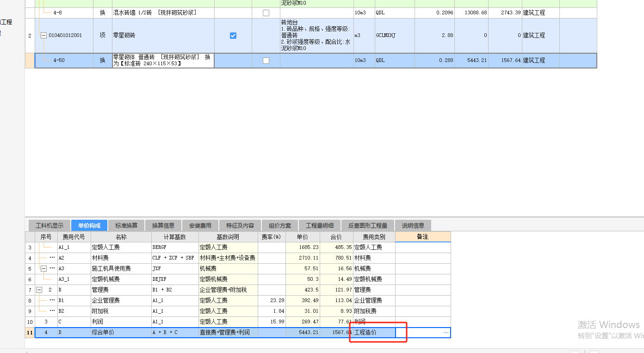Image resolution: width=644 pixels, height=353 pixels.
Task: Select the 4-50 quota code cell
Action: pyautogui.click(x=64, y=61)
